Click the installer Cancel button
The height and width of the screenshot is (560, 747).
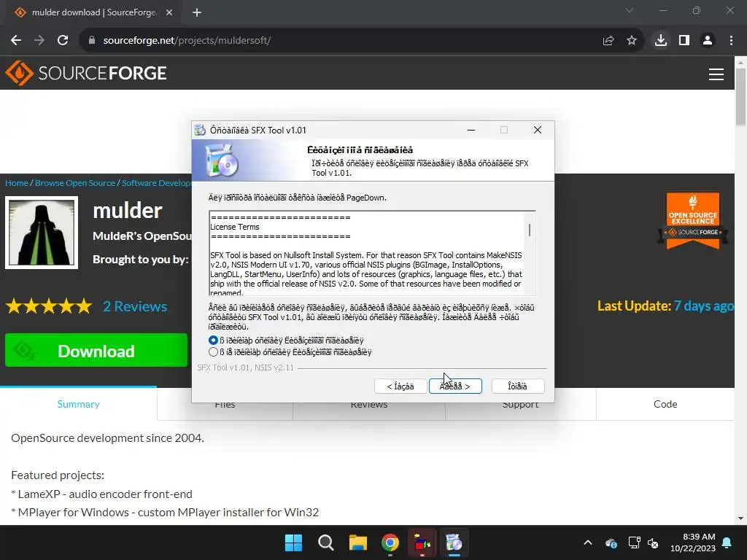pos(518,386)
